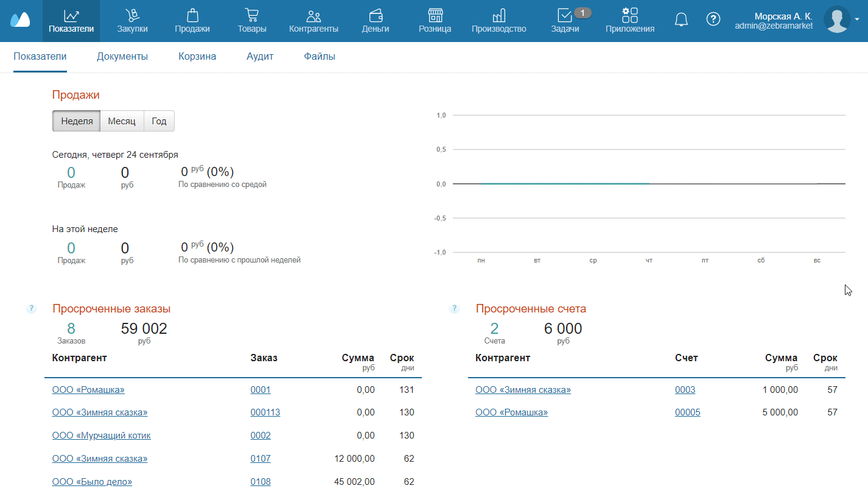The image size is (868, 494).
Task: Open the help question mark icon
Action: [x=713, y=19]
